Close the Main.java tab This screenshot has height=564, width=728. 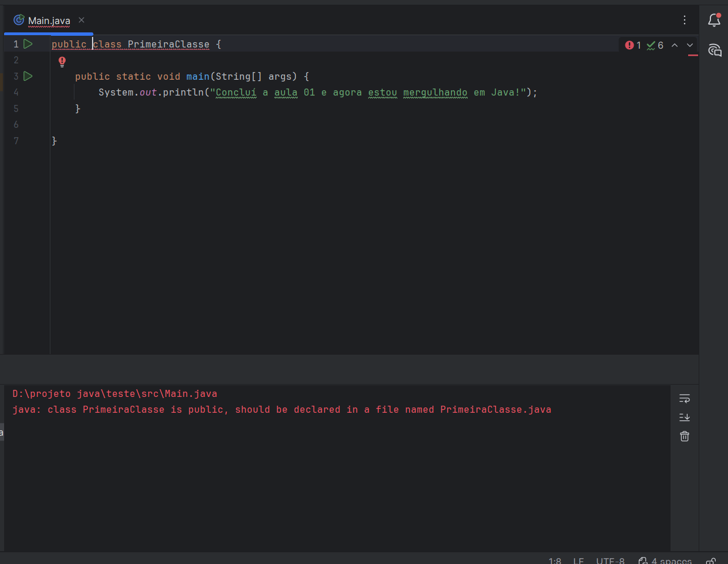(x=81, y=20)
